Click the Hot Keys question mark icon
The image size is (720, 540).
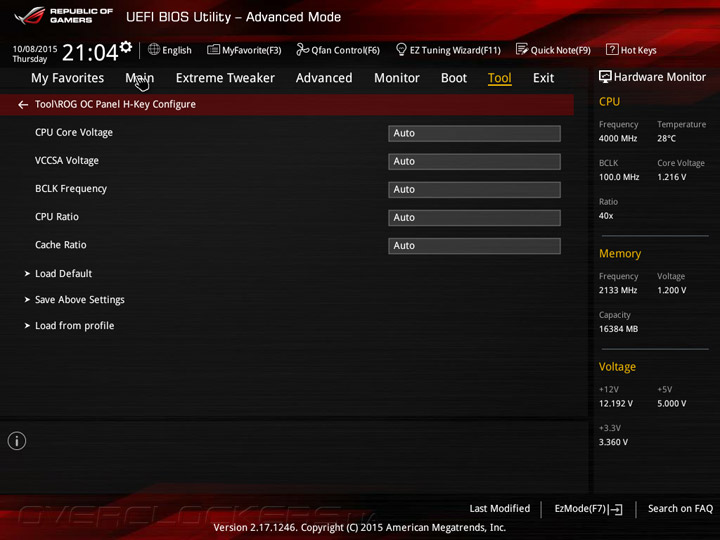[x=612, y=49]
